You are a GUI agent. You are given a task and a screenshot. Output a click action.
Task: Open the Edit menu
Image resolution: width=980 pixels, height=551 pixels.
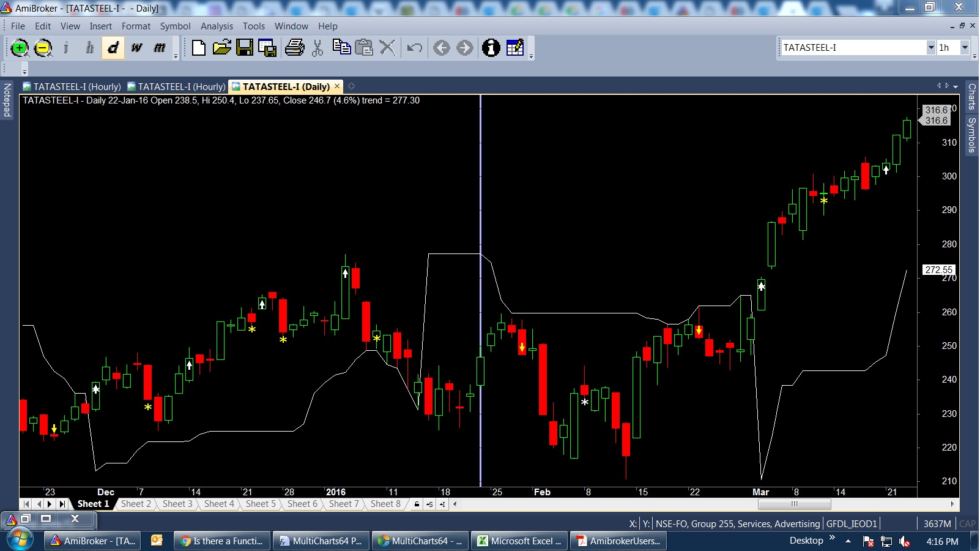(x=43, y=26)
